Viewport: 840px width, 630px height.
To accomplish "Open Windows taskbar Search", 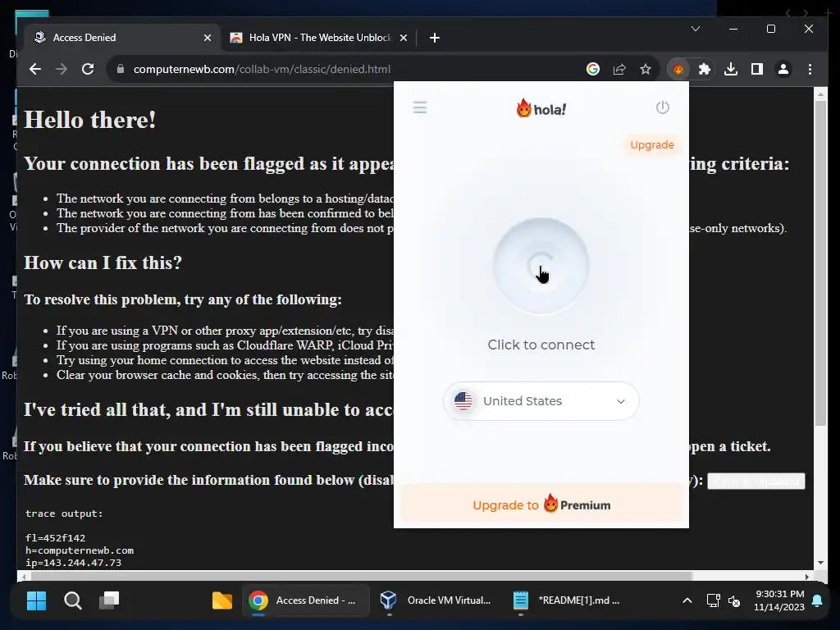I will [73, 600].
